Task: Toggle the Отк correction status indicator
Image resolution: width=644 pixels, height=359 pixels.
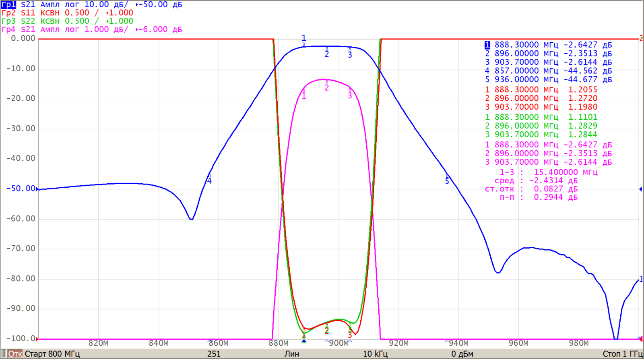Action: pos(15,354)
